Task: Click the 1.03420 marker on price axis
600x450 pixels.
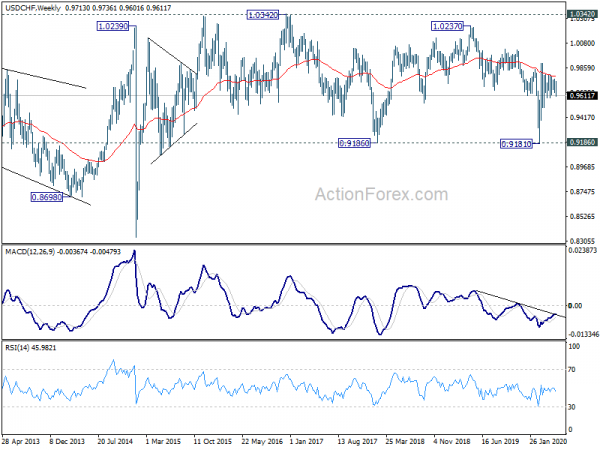Action: [x=582, y=14]
